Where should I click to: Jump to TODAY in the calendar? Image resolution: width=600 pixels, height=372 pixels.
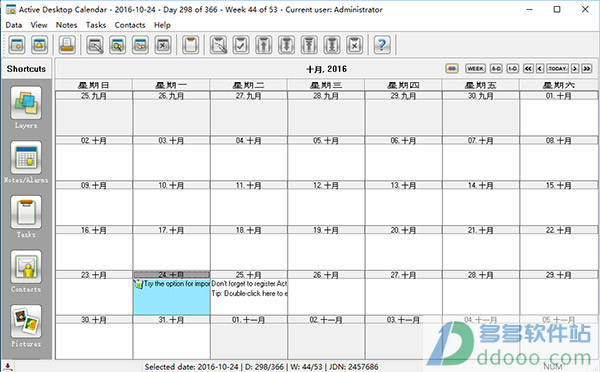click(558, 69)
